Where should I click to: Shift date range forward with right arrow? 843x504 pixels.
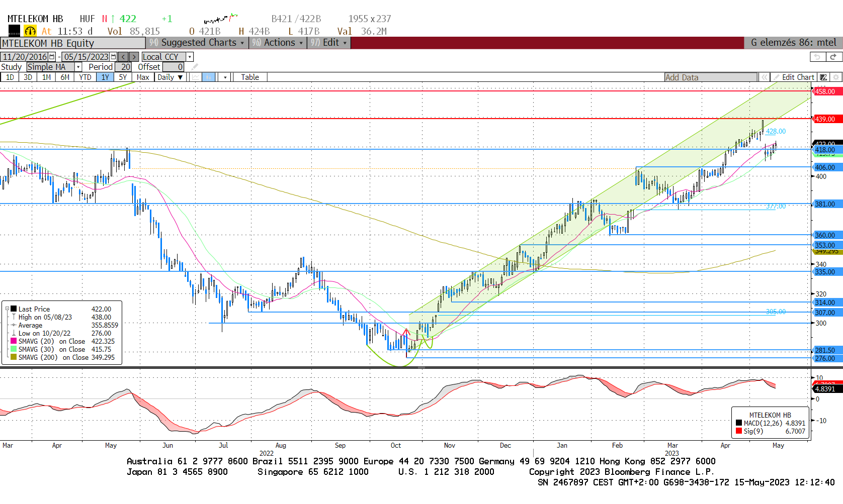pos(134,57)
